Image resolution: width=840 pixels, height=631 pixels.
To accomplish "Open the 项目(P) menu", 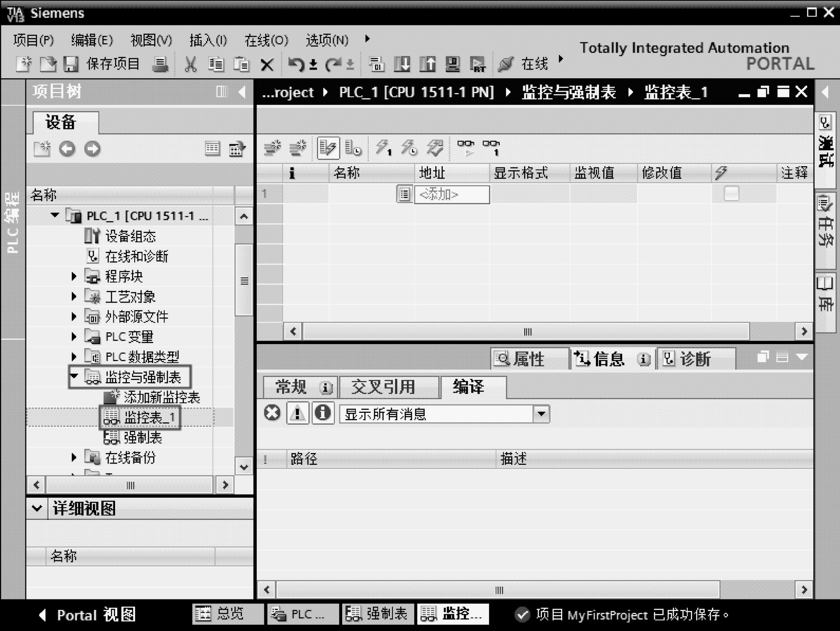I will [x=34, y=40].
